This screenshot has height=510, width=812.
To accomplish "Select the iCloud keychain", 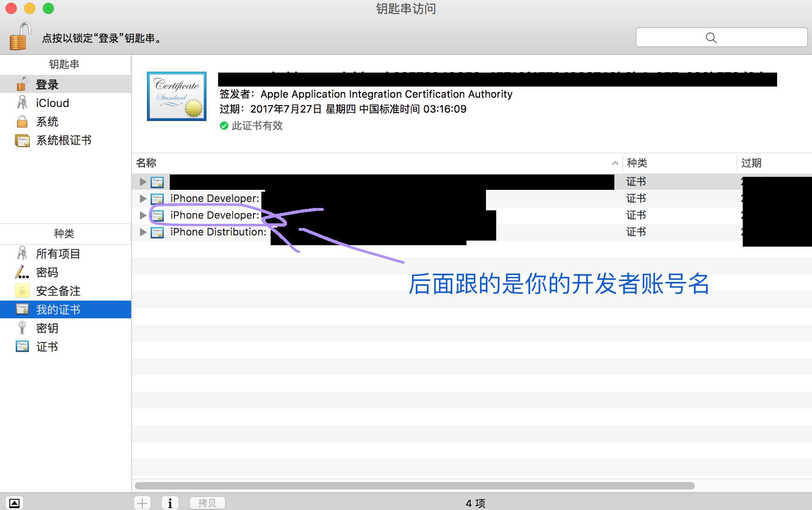I will 66,103.
